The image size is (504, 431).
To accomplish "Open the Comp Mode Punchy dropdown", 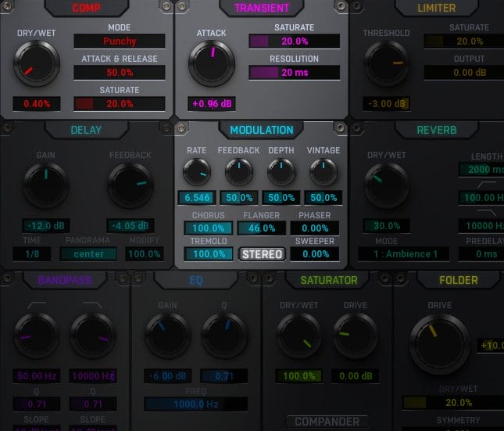I will (x=120, y=41).
